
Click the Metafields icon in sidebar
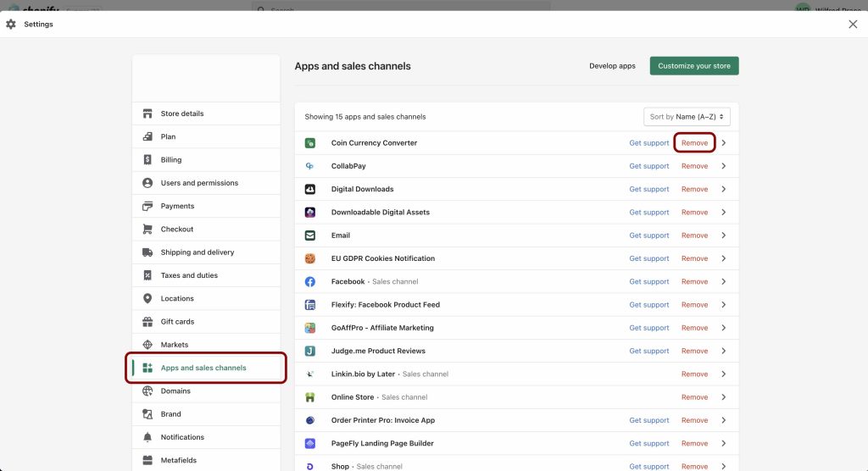(x=147, y=461)
